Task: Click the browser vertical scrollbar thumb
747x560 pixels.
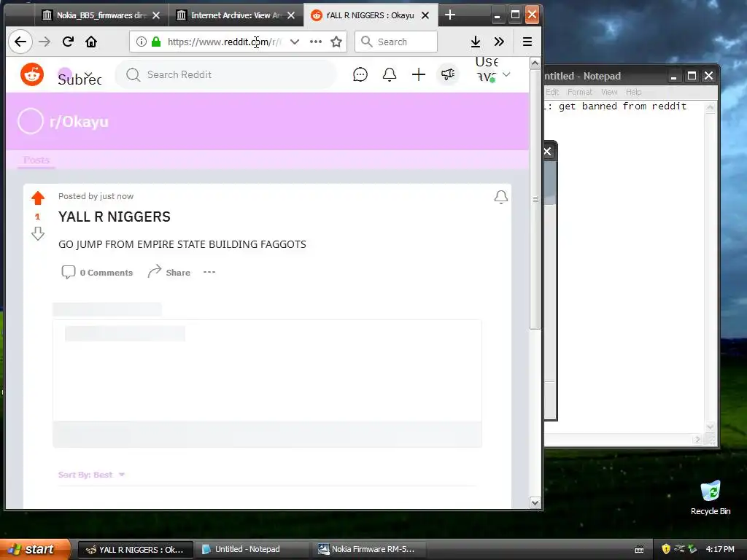Action: [x=535, y=199]
